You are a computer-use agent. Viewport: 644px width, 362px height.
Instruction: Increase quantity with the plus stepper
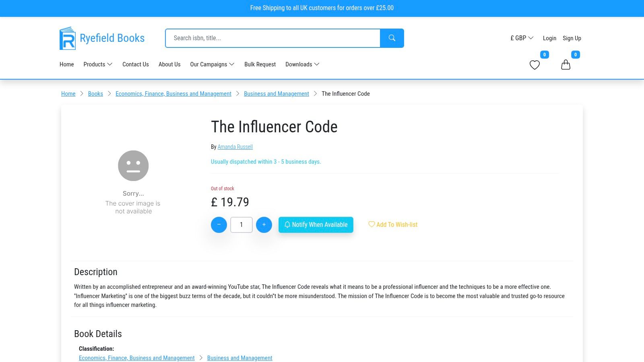point(264,225)
